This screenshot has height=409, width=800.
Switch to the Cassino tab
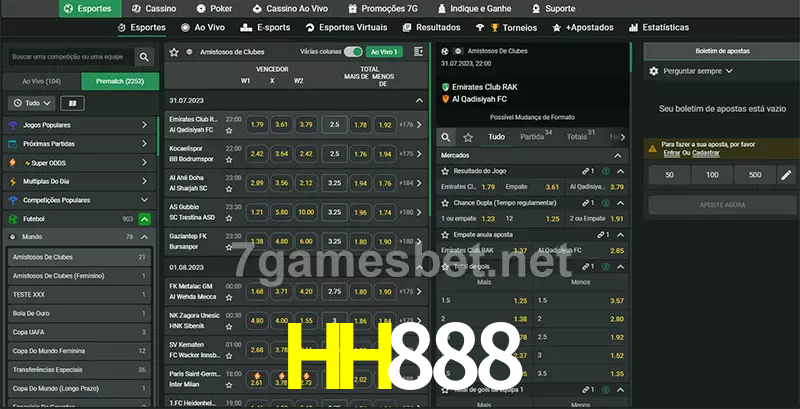tap(155, 8)
